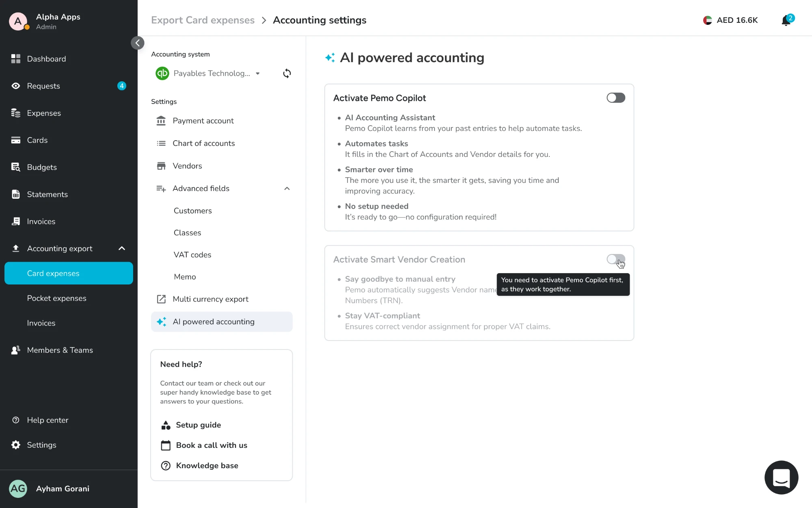This screenshot has height=508, width=812.
Task: Open Multi currency export
Action: click(x=222, y=299)
